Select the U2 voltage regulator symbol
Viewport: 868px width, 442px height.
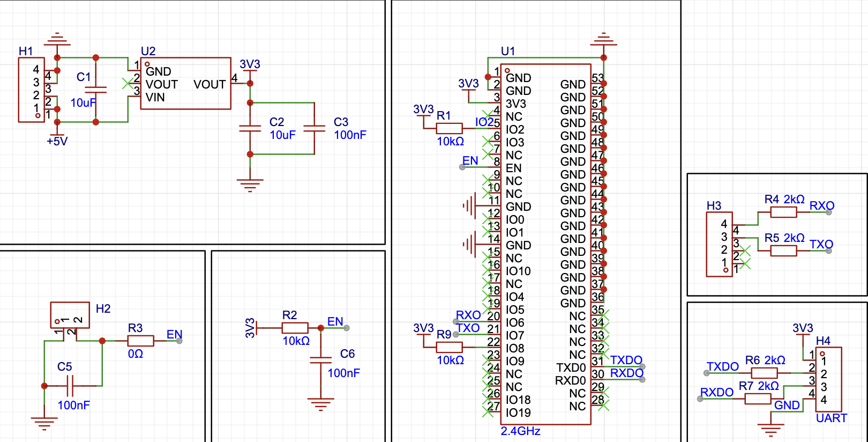185,84
